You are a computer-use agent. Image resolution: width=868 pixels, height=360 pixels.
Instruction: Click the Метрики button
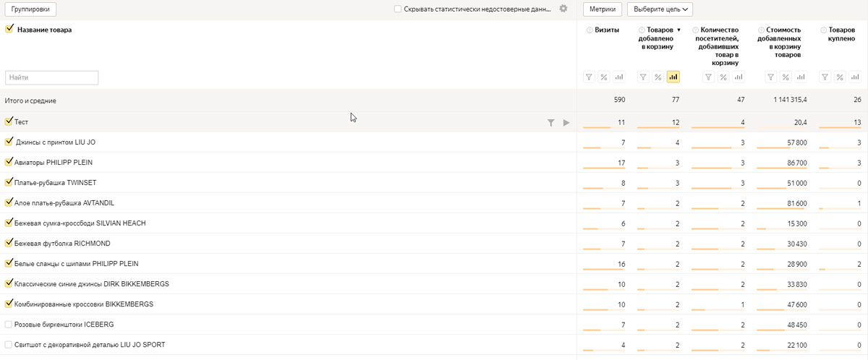[602, 9]
